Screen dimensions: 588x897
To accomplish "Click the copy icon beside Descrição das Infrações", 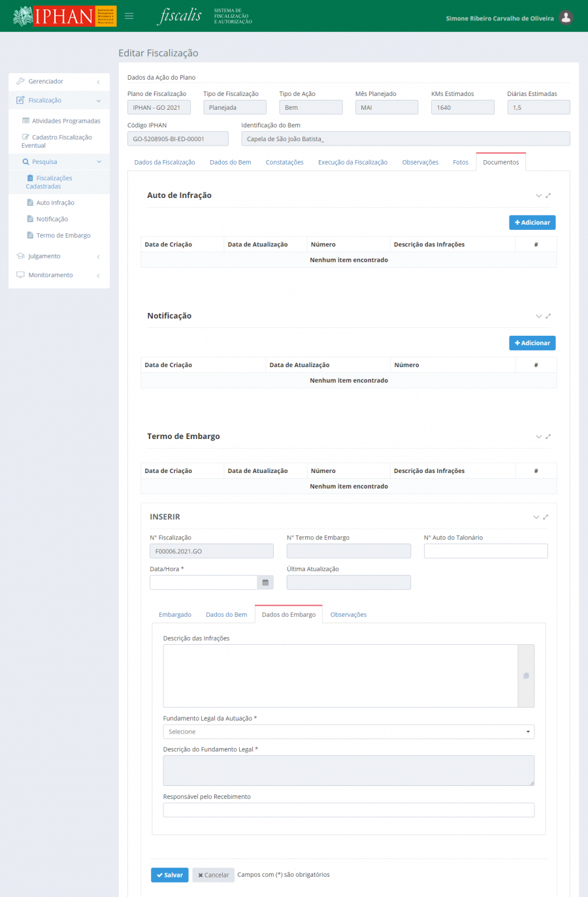I will point(526,676).
